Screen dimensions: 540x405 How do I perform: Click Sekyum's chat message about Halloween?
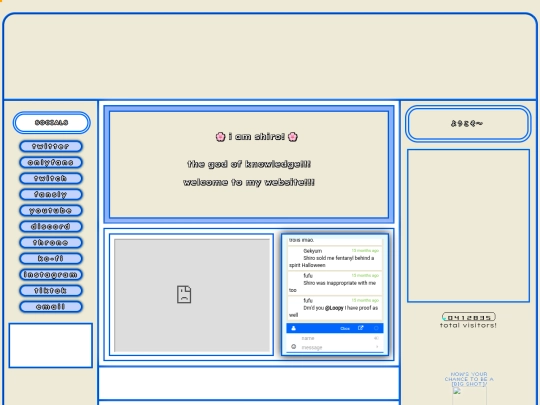tap(335, 258)
